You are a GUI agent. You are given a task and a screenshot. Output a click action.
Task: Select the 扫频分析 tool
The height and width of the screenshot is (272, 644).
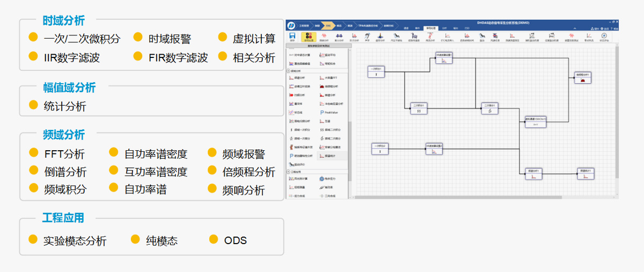(x=298, y=95)
